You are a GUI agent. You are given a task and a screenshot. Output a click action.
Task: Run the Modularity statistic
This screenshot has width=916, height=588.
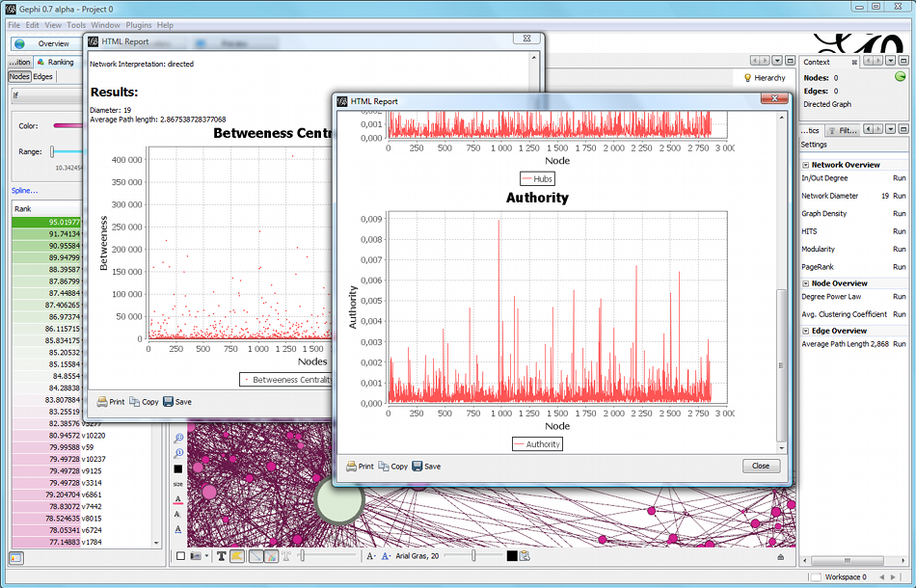pos(898,250)
